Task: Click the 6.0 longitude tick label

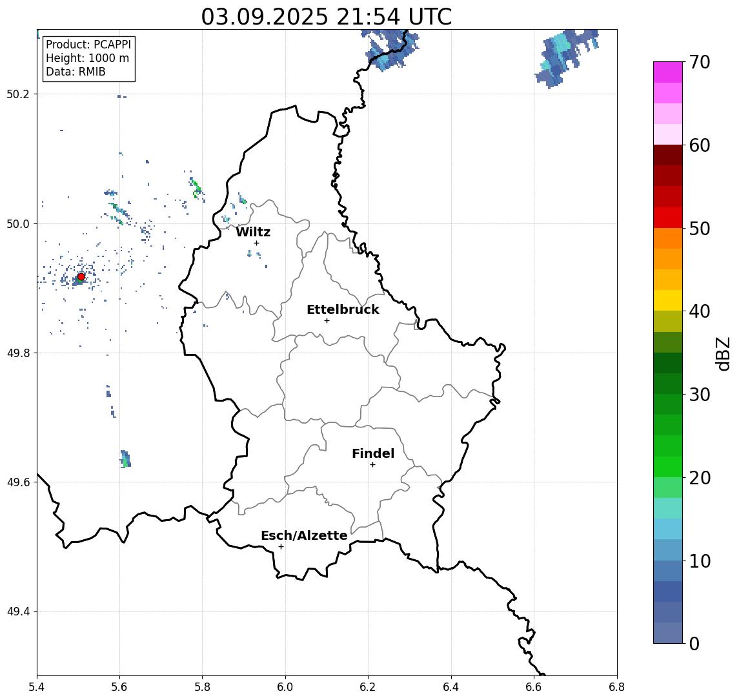Action: point(285,687)
